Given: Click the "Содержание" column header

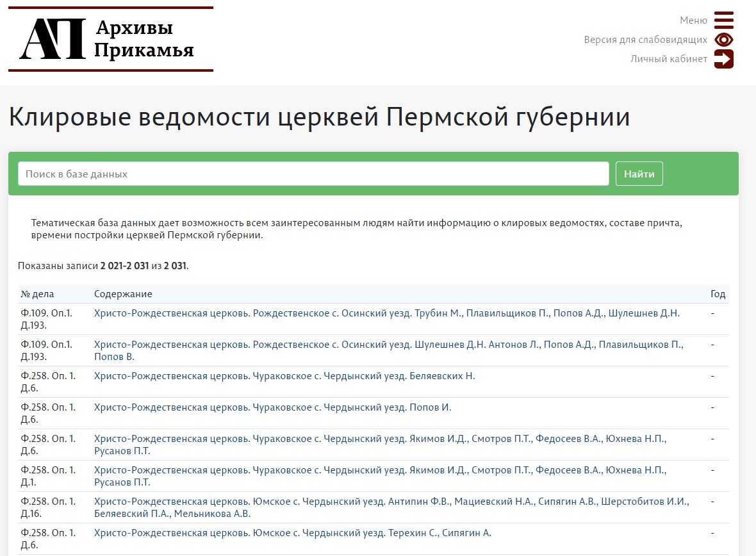Looking at the screenshot, I should click(123, 294).
